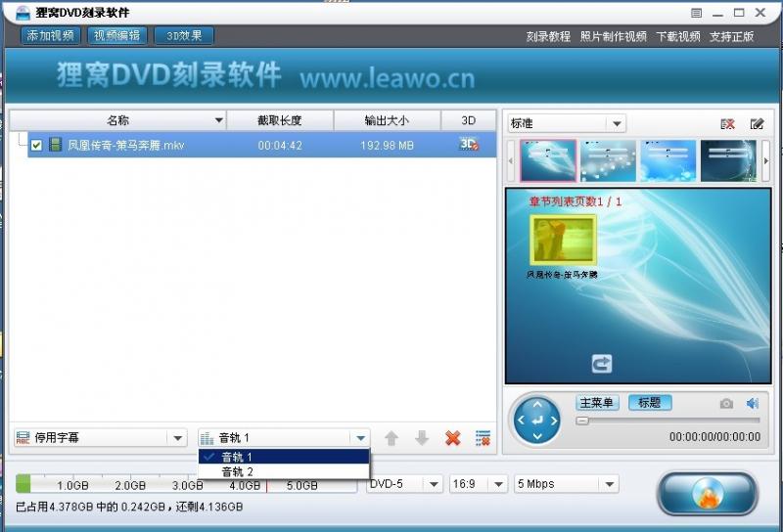Viewport: 783px width, 532px height.
Task: Open the 5 Mbps bitrate dropdown
Action: pos(567,483)
